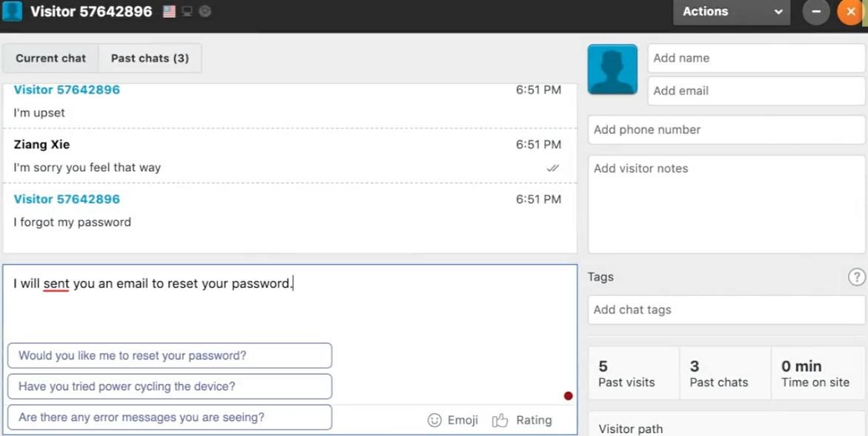Choose 'Have you tried power cycling the device?' suggestion
Screen dimensions: 868x436
pos(170,387)
